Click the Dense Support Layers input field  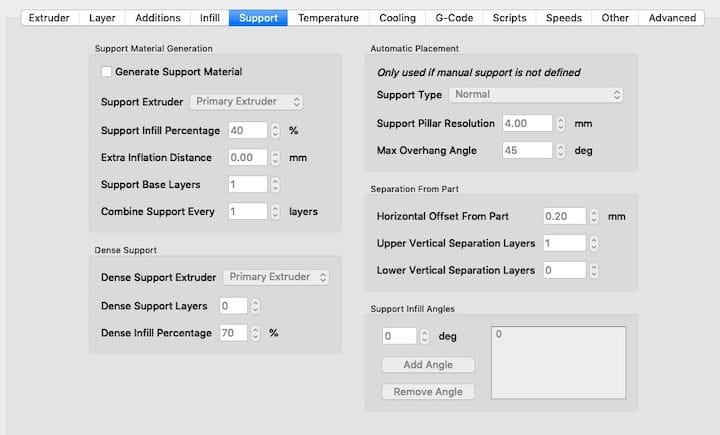click(x=231, y=306)
